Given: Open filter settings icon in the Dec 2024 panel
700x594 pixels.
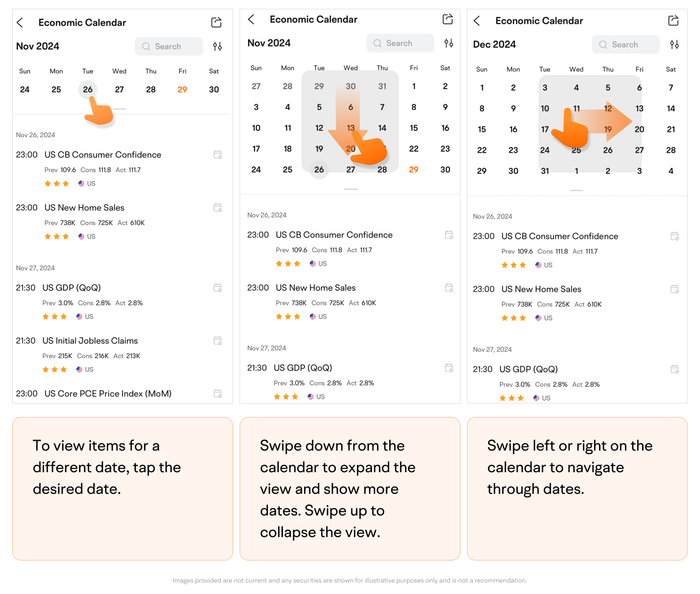Looking at the screenshot, I should click(674, 45).
